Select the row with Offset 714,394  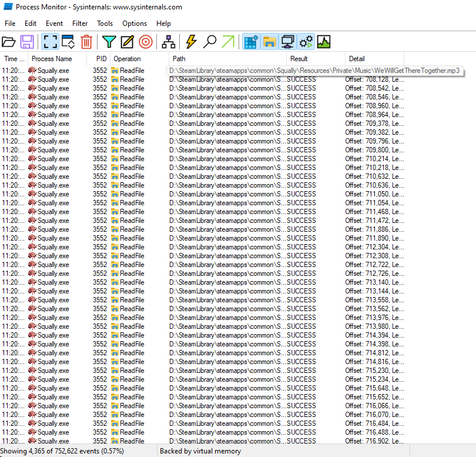pyautogui.click(x=203, y=335)
